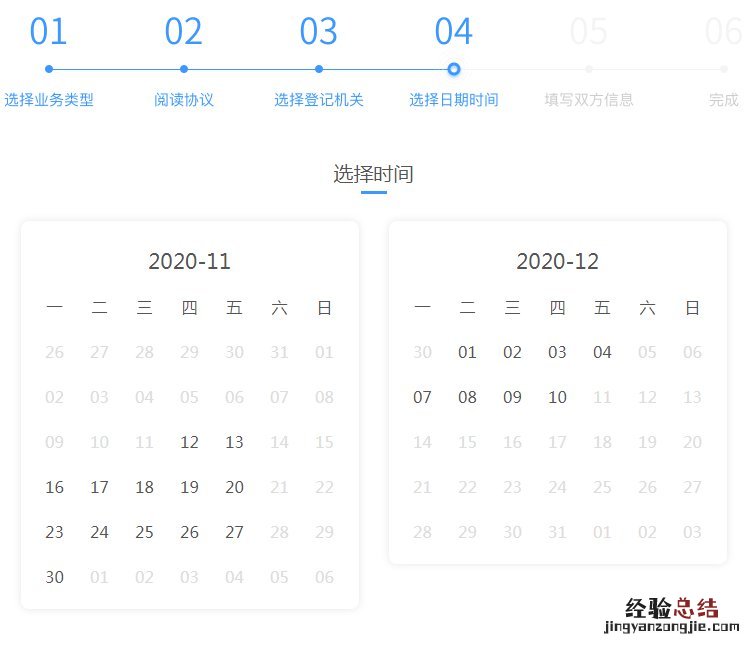The width and height of the screenshot is (754, 645).
Task: Click the step 03 dot marker
Action: (x=319, y=69)
